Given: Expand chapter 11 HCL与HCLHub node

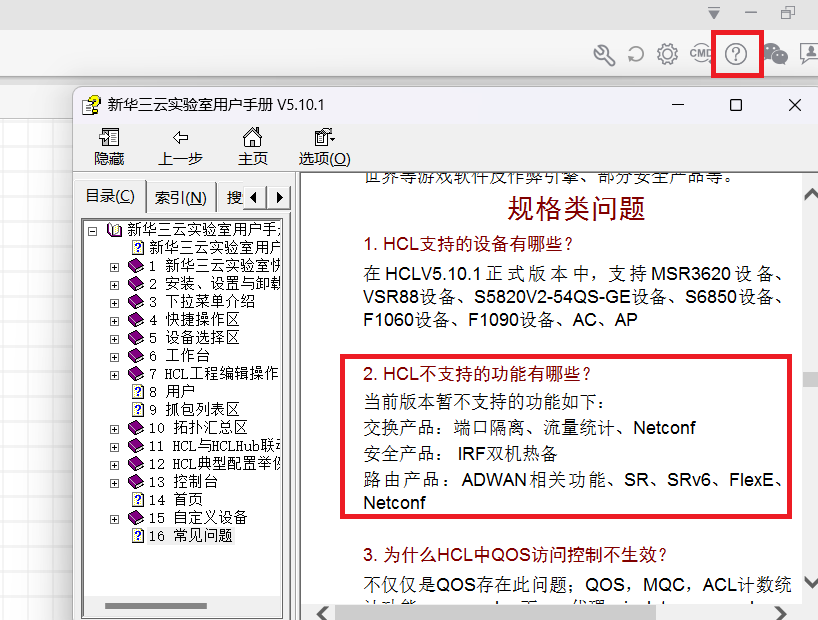Looking at the screenshot, I should point(114,447).
